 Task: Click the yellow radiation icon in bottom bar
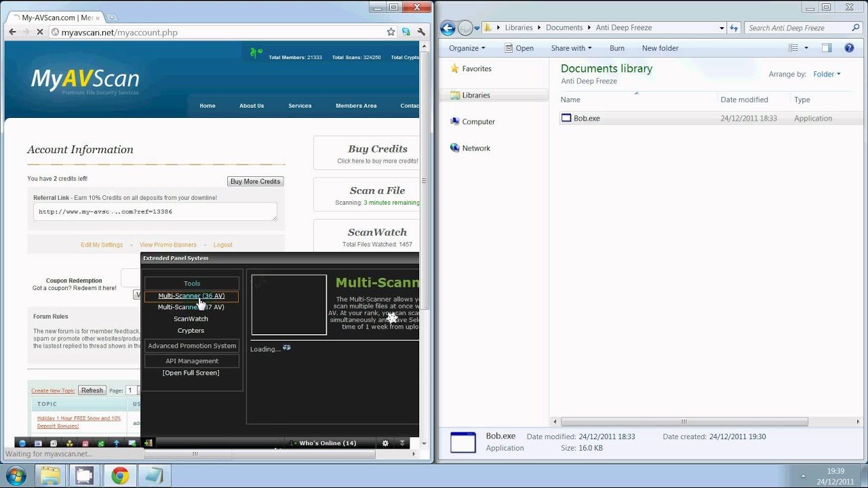coord(70,443)
